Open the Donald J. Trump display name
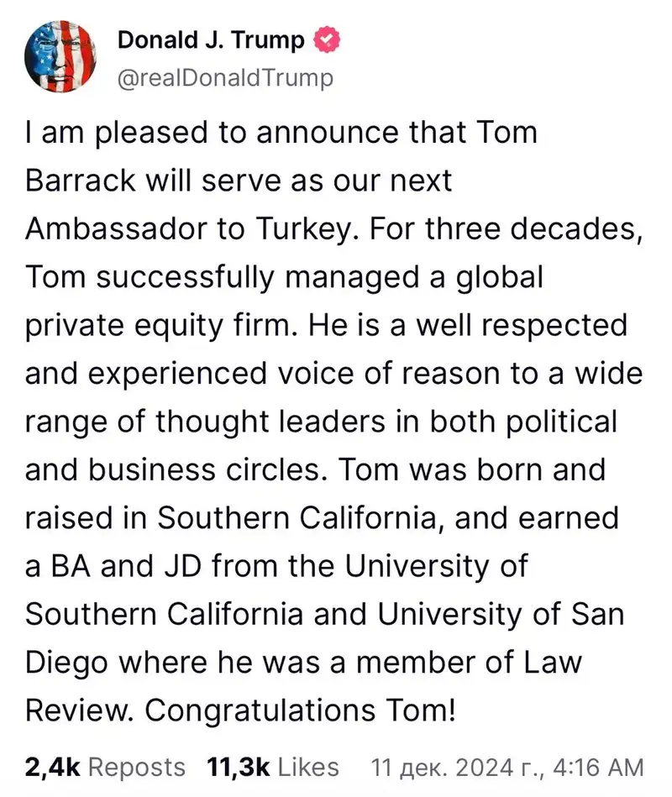This screenshot has width=672, height=797. tap(211, 39)
